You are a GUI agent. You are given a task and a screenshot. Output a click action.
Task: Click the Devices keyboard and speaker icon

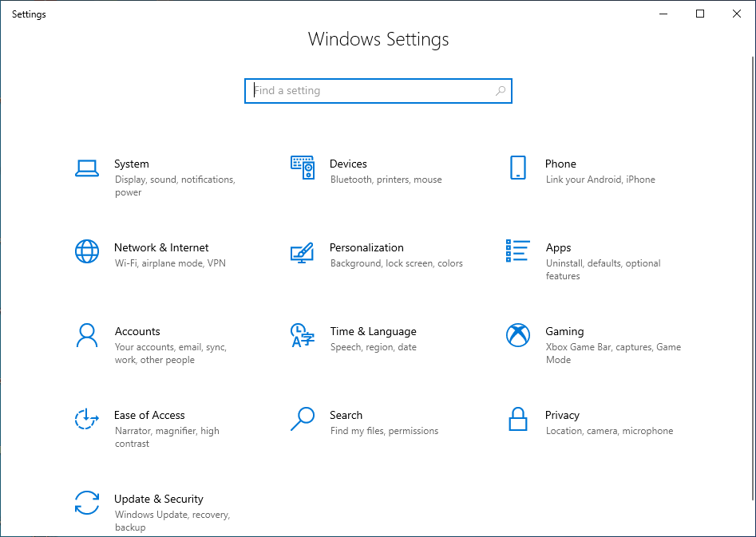click(x=303, y=168)
